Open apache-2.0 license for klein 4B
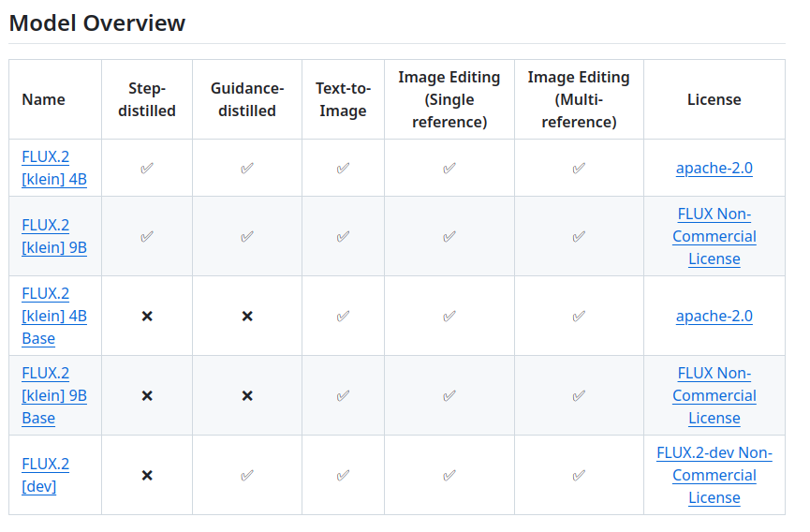Screen dimensions: 810x532 point(714,169)
